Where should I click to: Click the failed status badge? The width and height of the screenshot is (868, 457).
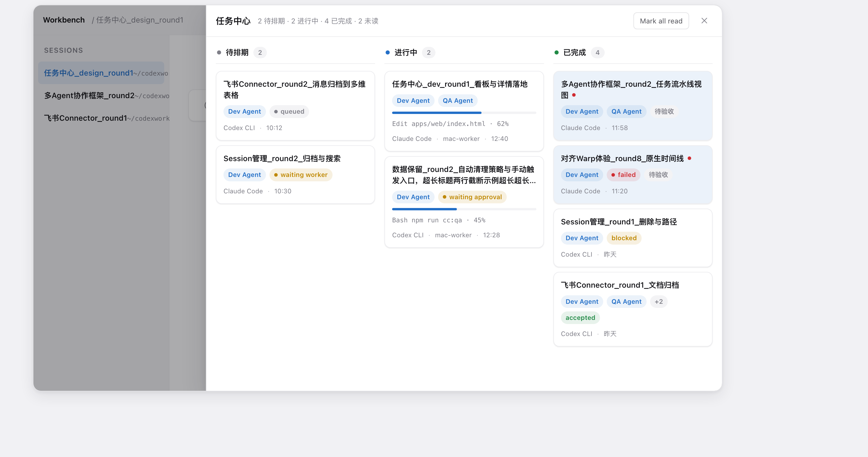coord(623,175)
